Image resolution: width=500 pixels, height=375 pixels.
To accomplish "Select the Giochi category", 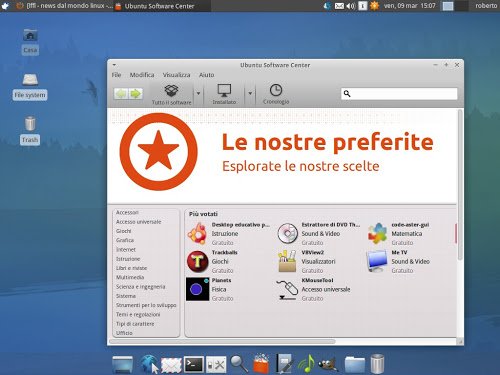I will (124, 231).
